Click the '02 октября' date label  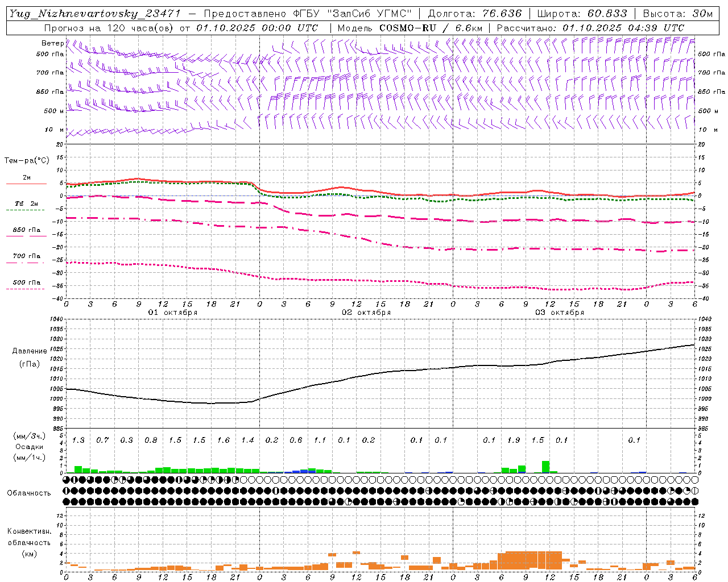366,313
